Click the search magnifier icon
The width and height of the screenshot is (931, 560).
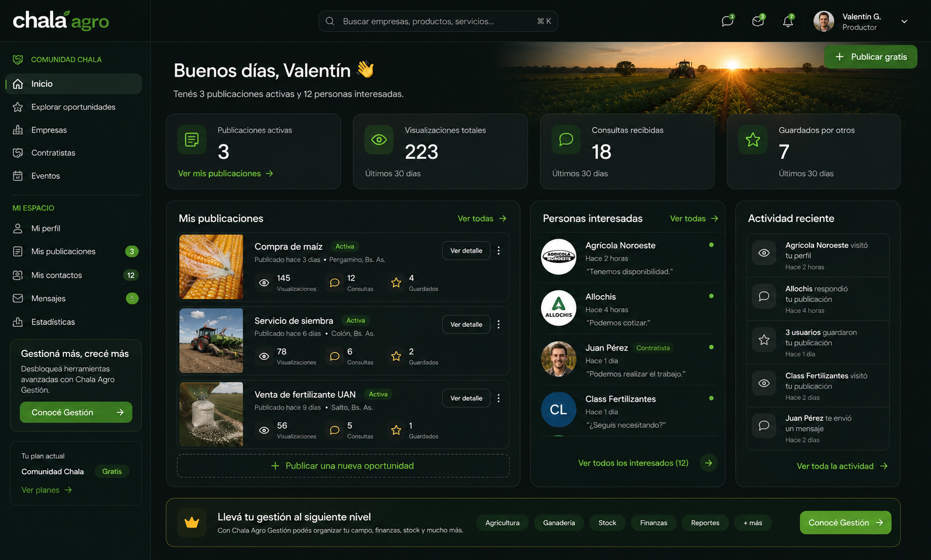click(330, 21)
